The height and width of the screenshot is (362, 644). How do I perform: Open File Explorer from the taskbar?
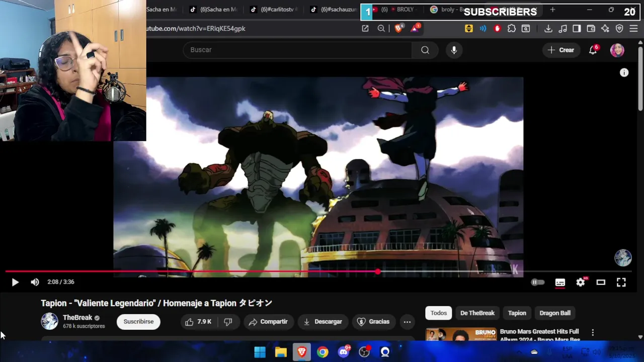tap(281, 352)
